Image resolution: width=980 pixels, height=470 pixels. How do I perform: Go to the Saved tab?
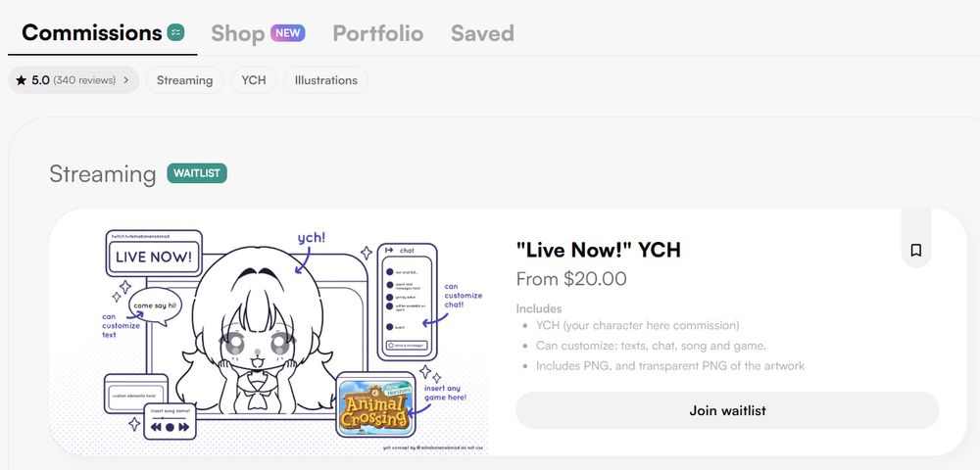pyautogui.click(x=482, y=33)
